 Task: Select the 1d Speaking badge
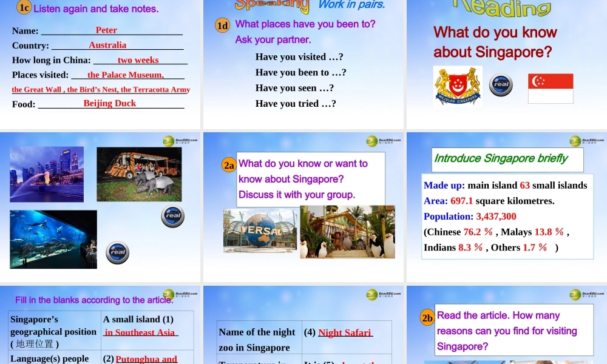[x=223, y=26]
